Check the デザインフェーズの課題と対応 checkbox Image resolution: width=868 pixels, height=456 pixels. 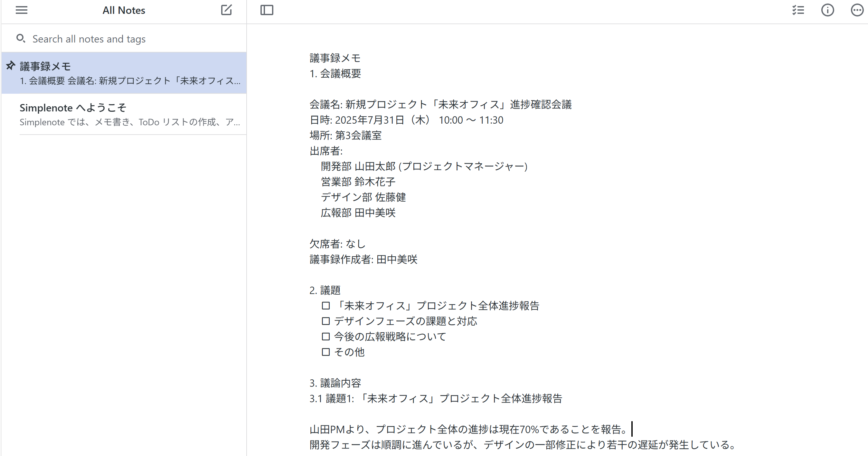[x=325, y=321]
